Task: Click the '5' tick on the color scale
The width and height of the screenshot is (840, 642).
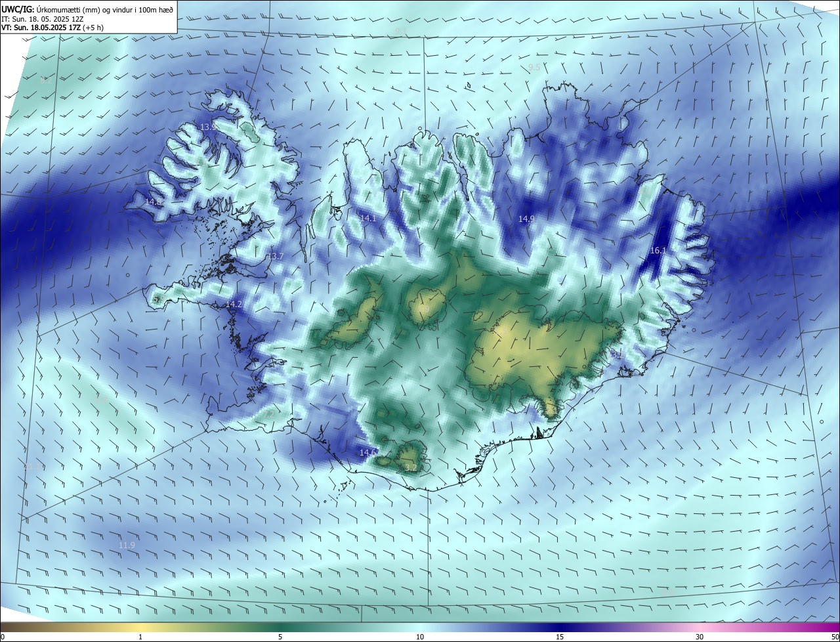Action: [x=280, y=637]
